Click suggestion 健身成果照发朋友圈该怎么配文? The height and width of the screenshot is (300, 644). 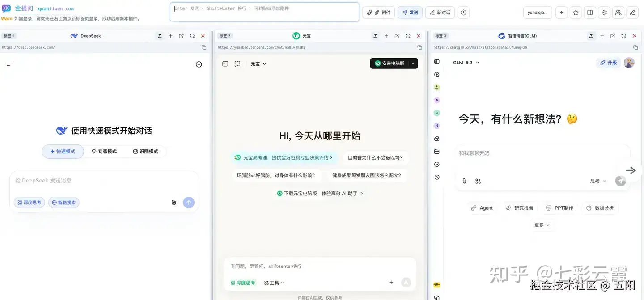[367, 176]
